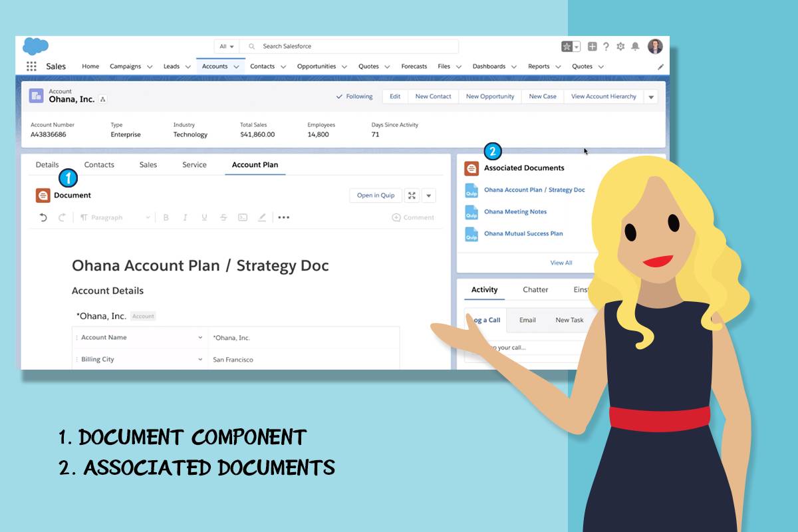Go to the Home tab
Image resolution: width=798 pixels, height=532 pixels.
click(x=90, y=66)
